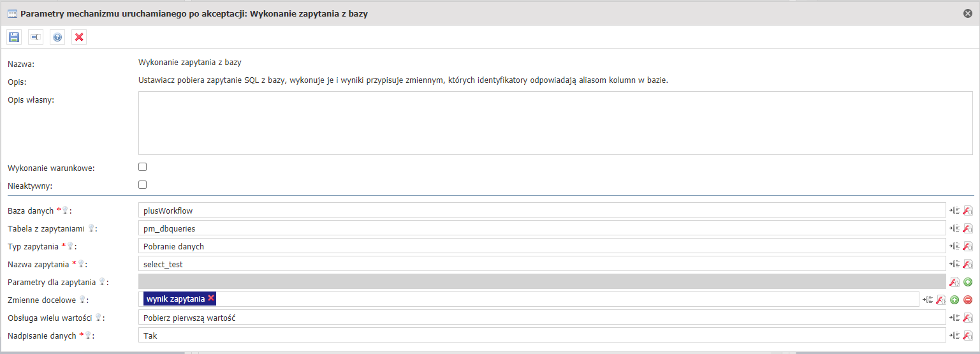Add target variable with green plus icon

(x=954, y=300)
